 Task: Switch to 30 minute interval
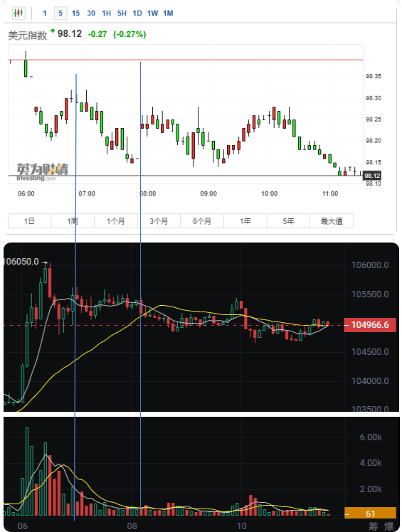coord(91,14)
